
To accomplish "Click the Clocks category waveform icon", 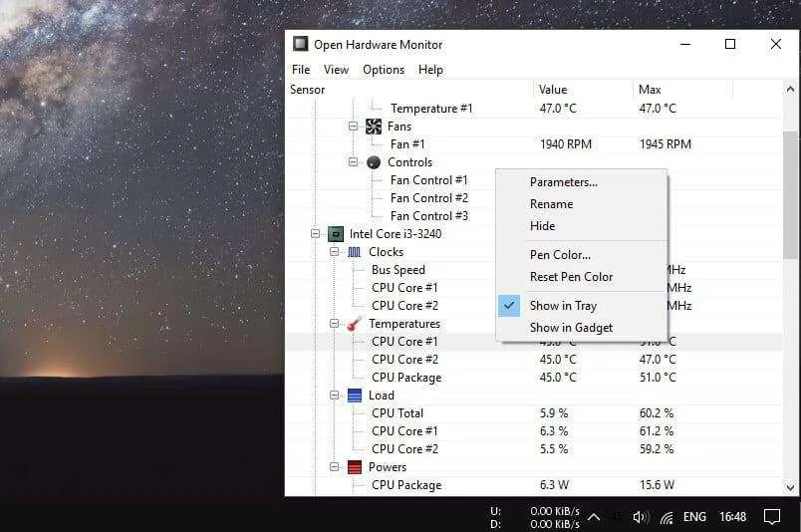I will (x=355, y=252).
